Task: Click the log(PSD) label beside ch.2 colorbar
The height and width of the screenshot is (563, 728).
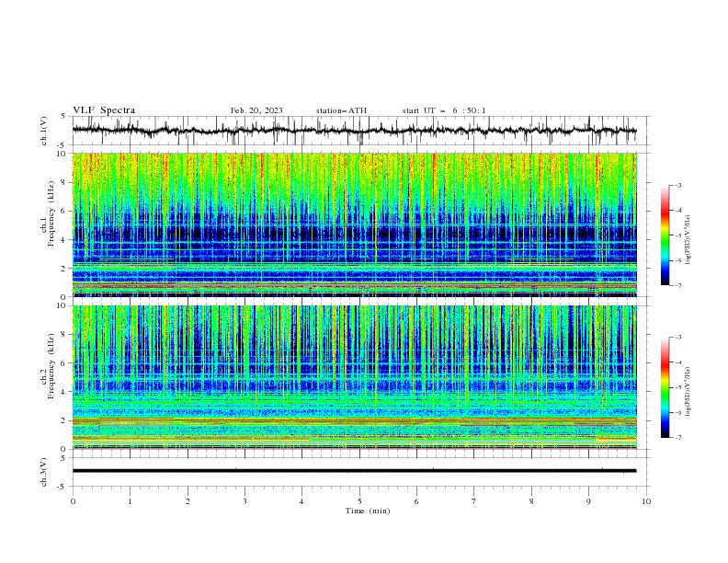Action: coord(688,392)
